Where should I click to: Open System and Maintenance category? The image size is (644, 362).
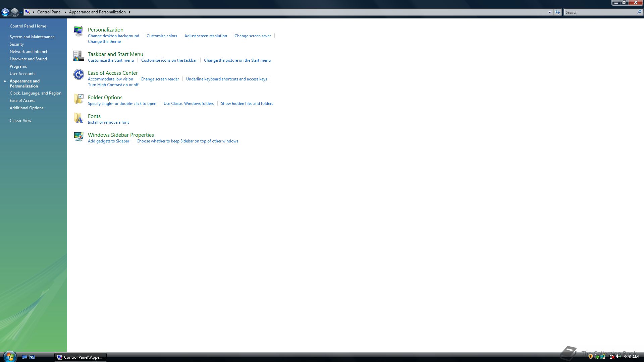(x=32, y=37)
